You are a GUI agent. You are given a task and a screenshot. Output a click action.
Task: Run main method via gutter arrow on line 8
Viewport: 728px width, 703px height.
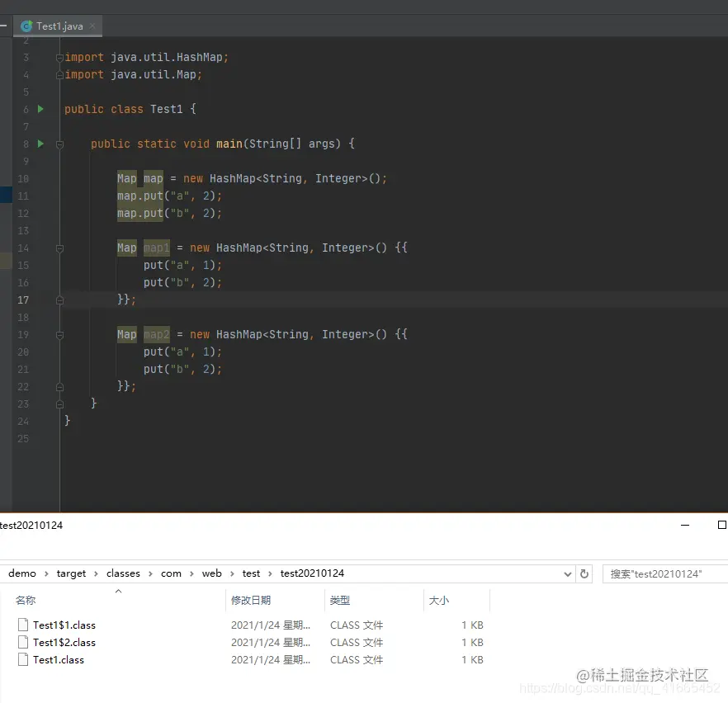pyautogui.click(x=40, y=144)
